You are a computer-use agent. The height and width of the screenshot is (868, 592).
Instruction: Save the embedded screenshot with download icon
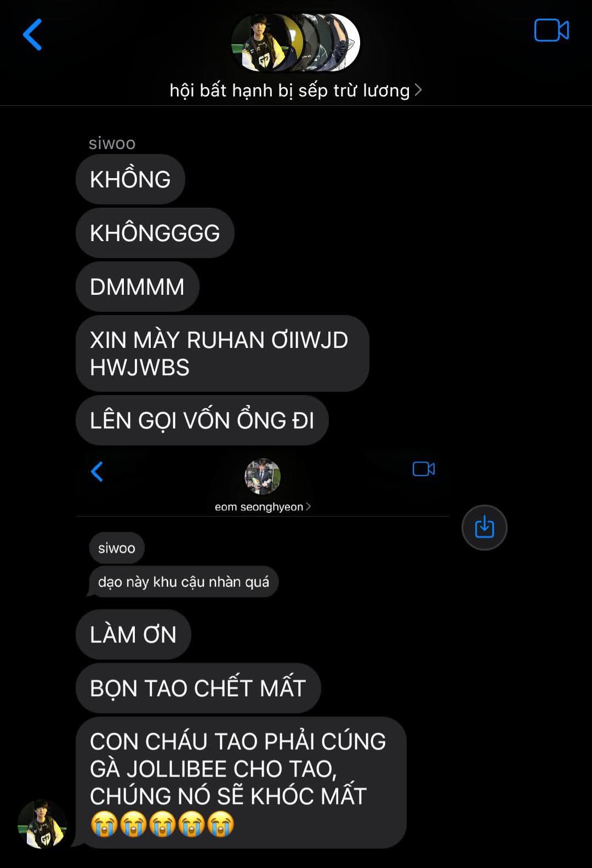pos(485,528)
